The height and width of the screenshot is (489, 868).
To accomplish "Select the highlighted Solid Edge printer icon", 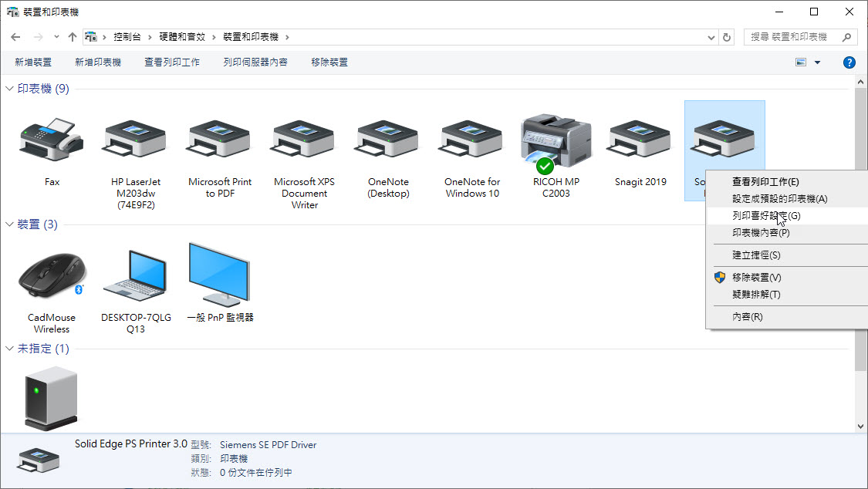I will tap(724, 138).
